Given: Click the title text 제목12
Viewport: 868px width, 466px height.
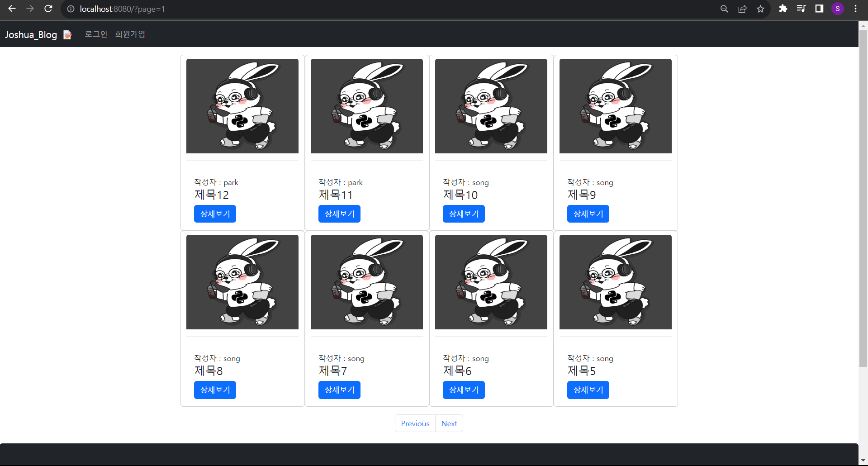Looking at the screenshot, I should coord(212,195).
